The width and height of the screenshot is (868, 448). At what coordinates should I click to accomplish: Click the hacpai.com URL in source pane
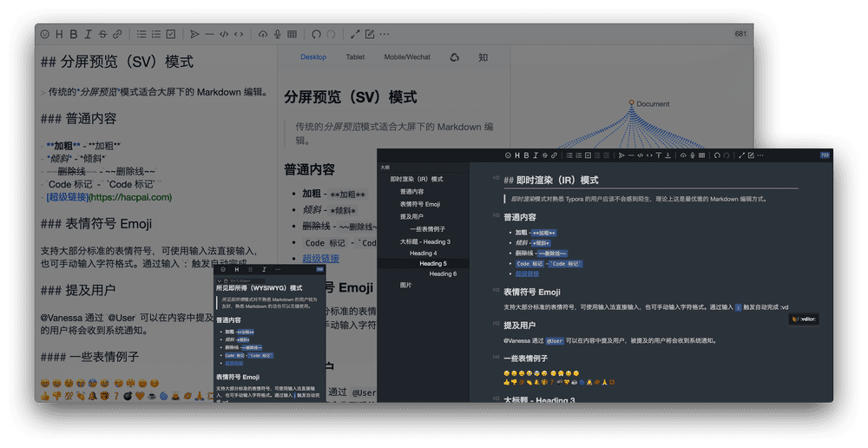(131, 197)
